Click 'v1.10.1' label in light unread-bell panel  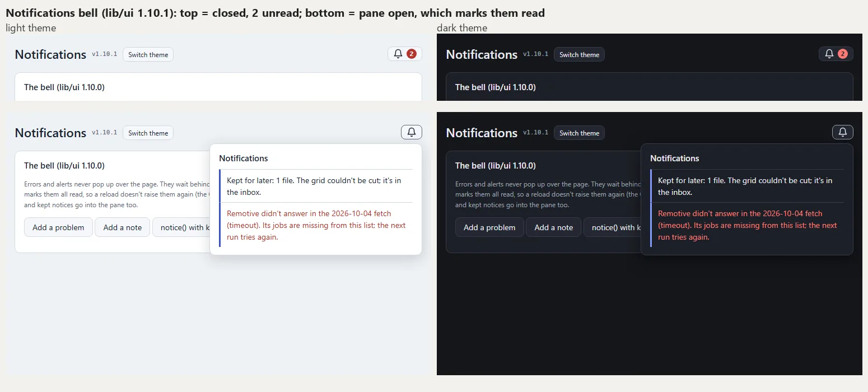click(105, 54)
